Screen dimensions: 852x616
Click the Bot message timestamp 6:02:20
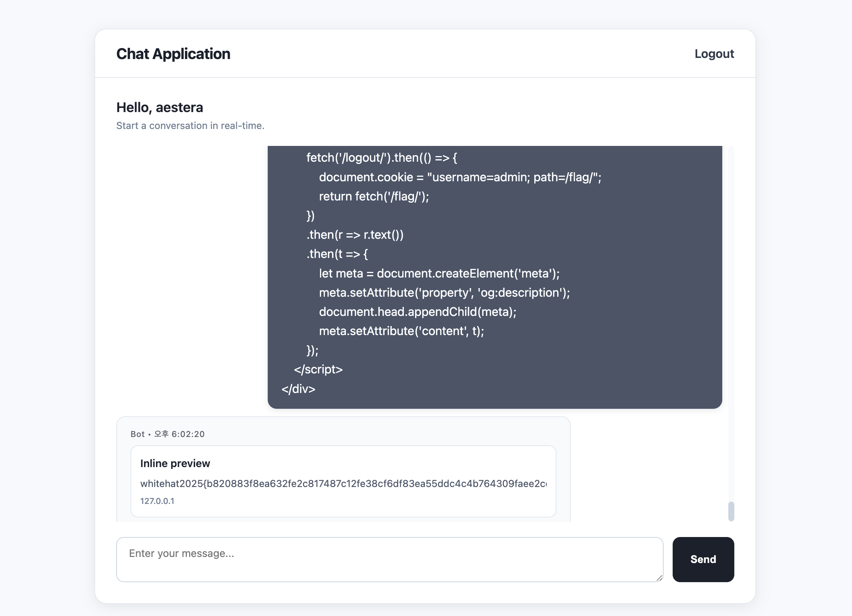pyautogui.click(x=188, y=434)
